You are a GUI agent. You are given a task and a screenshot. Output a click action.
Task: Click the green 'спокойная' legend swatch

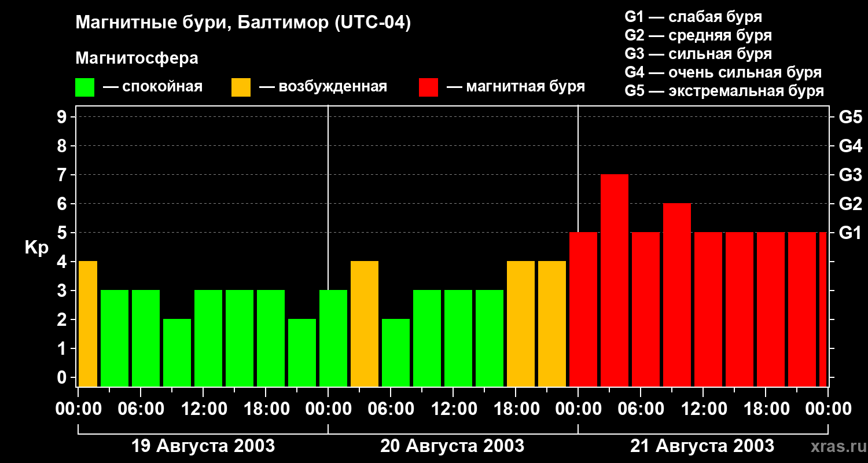pos(84,87)
